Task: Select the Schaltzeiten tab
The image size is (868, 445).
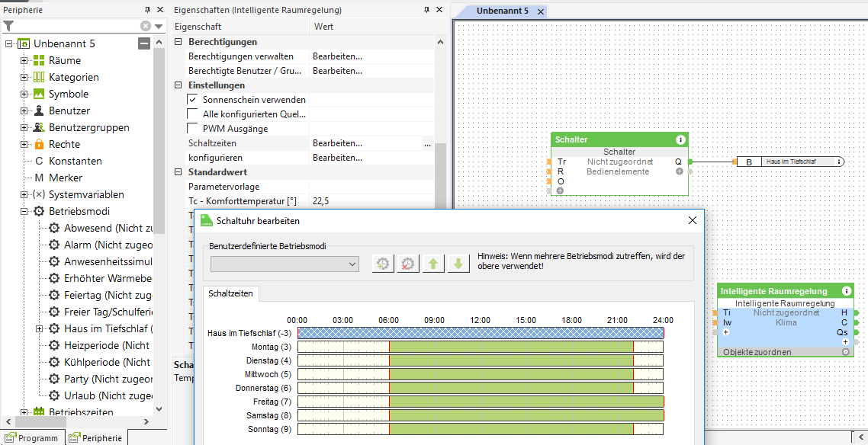Action: coord(232,293)
